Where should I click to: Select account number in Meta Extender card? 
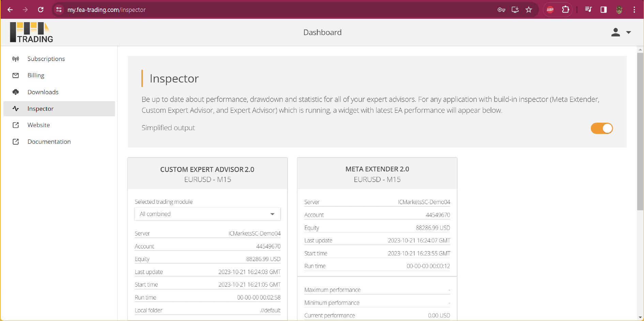(x=438, y=215)
